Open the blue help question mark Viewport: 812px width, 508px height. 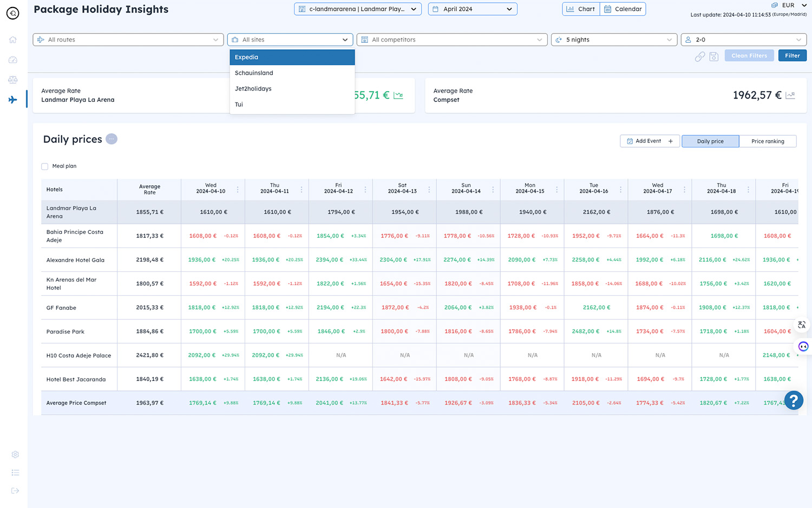click(x=794, y=401)
